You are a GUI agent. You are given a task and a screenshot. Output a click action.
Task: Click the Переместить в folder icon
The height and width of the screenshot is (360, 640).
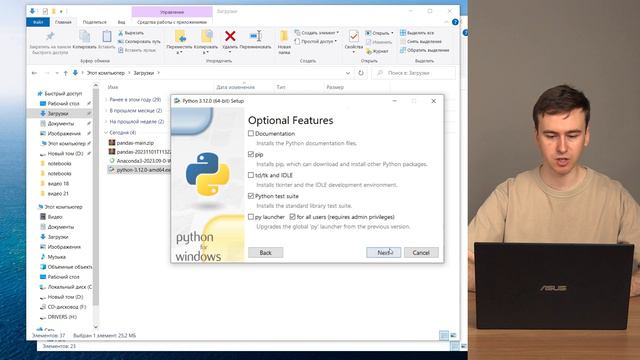click(180, 37)
